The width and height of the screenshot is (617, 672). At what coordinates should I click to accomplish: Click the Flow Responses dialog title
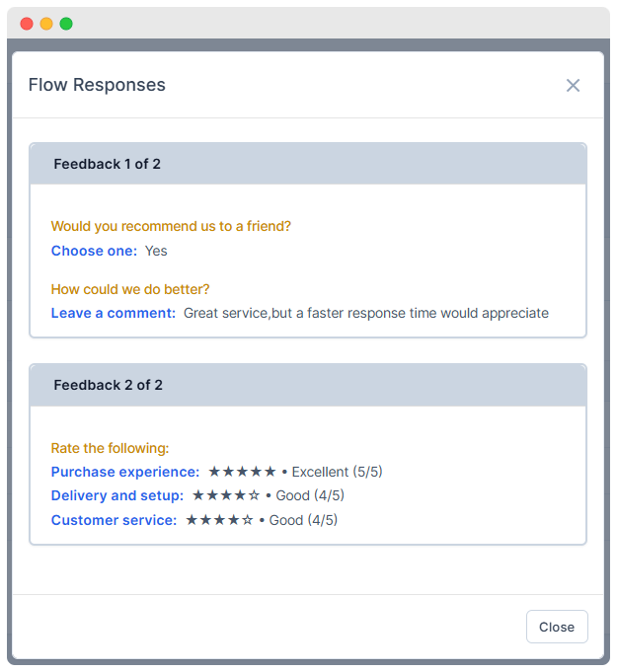97,85
